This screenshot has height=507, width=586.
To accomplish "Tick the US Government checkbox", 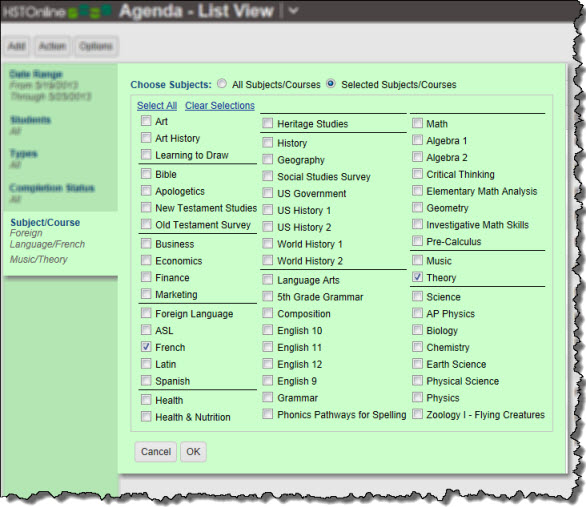I will [268, 192].
